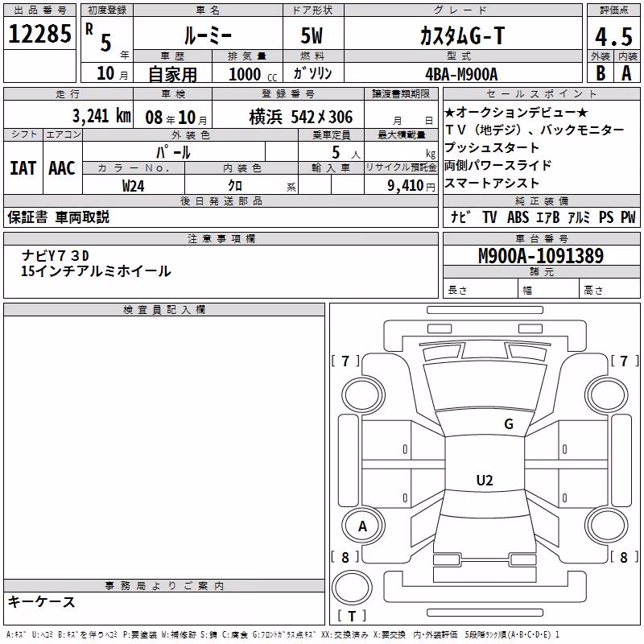Select first registration year R 5
The width and height of the screenshot is (644, 644).
coord(100,39)
